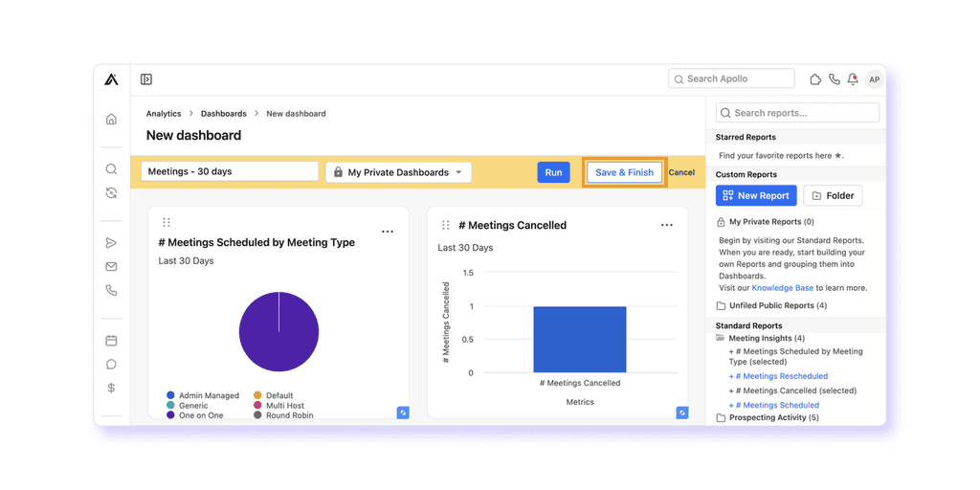Open the Home icon in sidebar

pyautogui.click(x=111, y=119)
